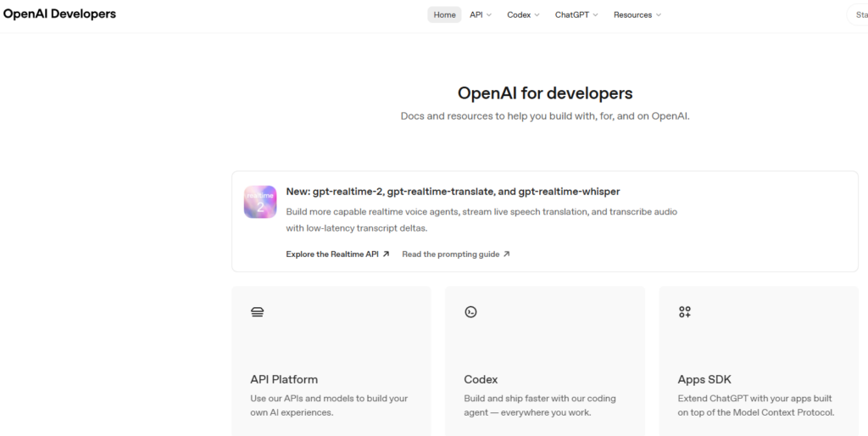Open the API Platform card title

pos(284,379)
